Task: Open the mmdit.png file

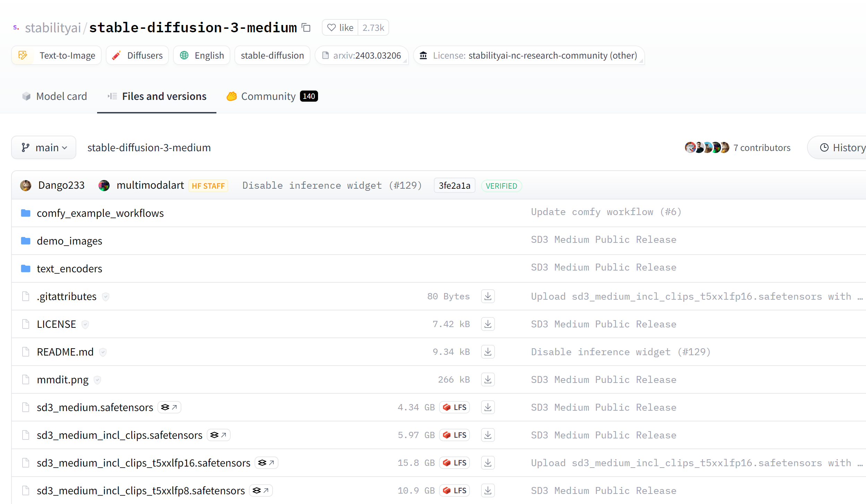Action: tap(63, 379)
